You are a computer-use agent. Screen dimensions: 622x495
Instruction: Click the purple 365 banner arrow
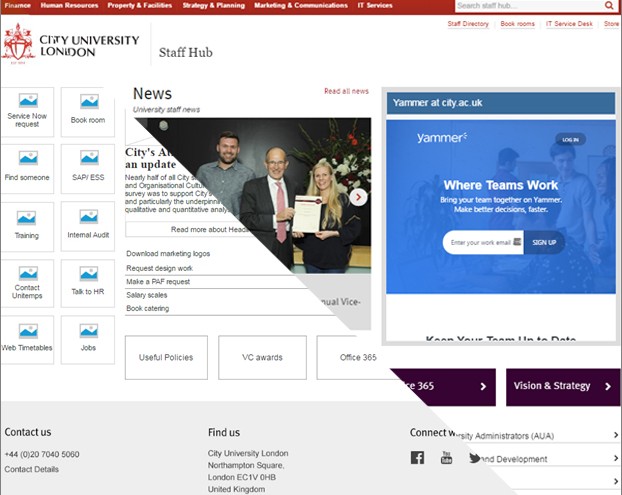click(483, 387)
